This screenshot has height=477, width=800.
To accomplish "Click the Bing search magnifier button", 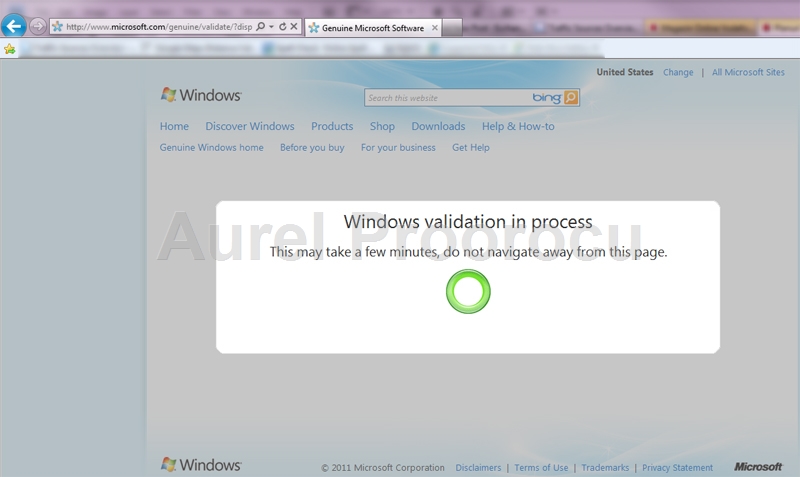I will (x=571, y=97).
